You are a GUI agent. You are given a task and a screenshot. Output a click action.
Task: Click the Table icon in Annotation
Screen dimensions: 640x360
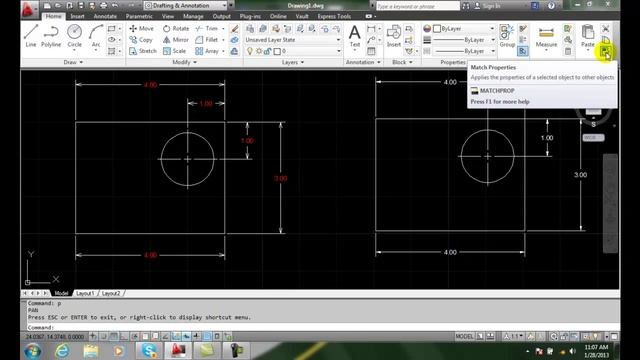371,51
